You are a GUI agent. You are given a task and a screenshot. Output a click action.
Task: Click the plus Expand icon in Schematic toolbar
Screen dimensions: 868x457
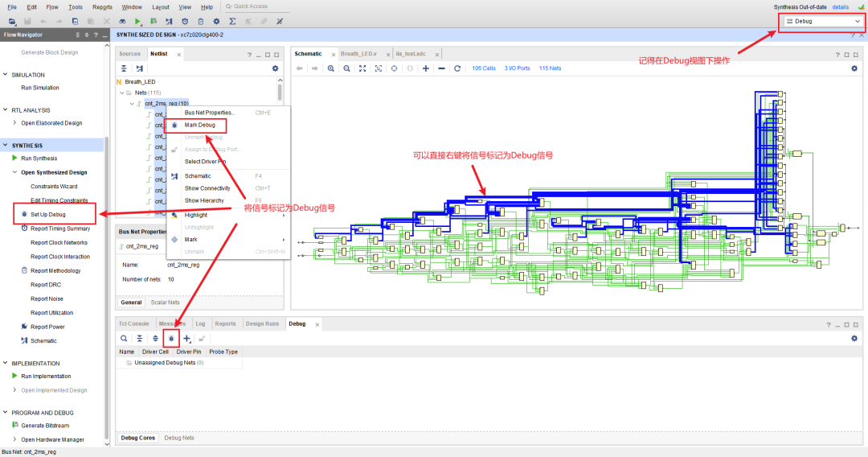coord(426,68)
